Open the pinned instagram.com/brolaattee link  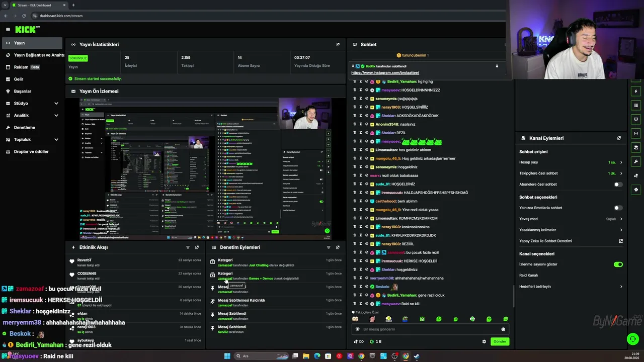pyautogui.click(x=385, y=73)
